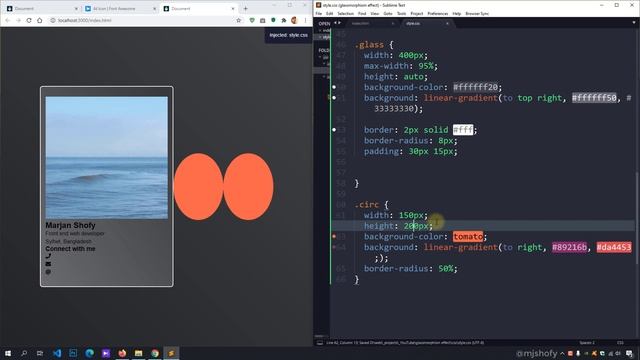This screenshot has height=360, width=640.
Task: Click Chrome forward arrow
Action: [18, 20]
